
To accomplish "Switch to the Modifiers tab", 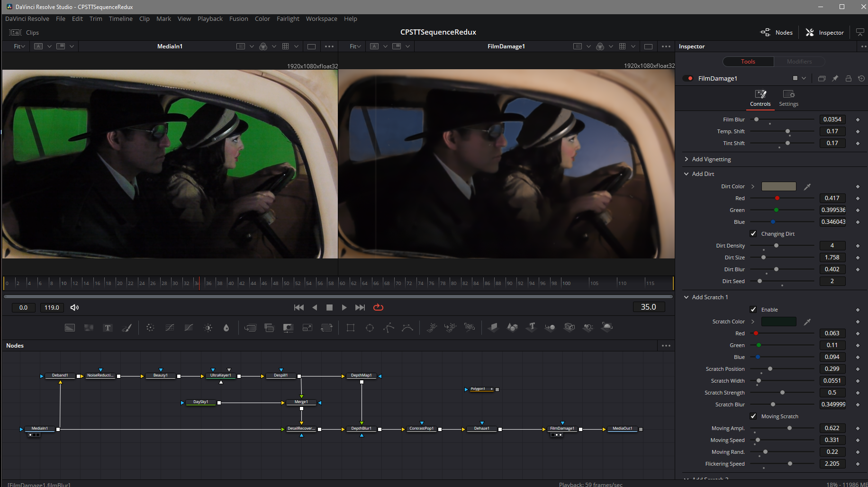I will click(799, 62).
